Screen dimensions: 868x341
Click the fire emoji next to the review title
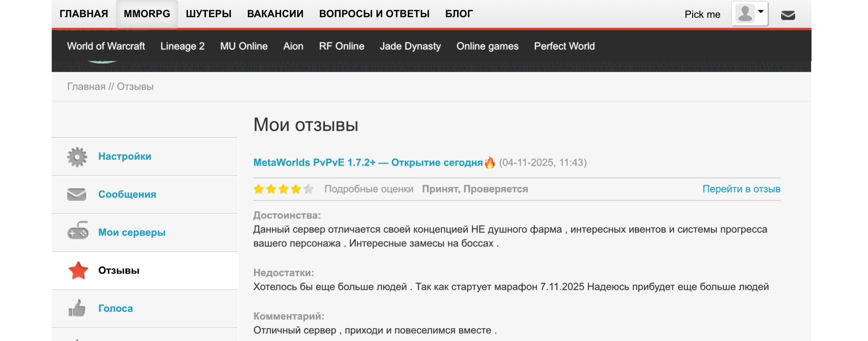490,163
